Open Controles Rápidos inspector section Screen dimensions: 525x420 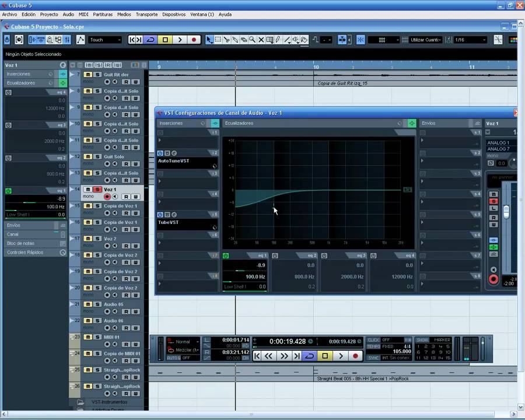tap(35, 253)
